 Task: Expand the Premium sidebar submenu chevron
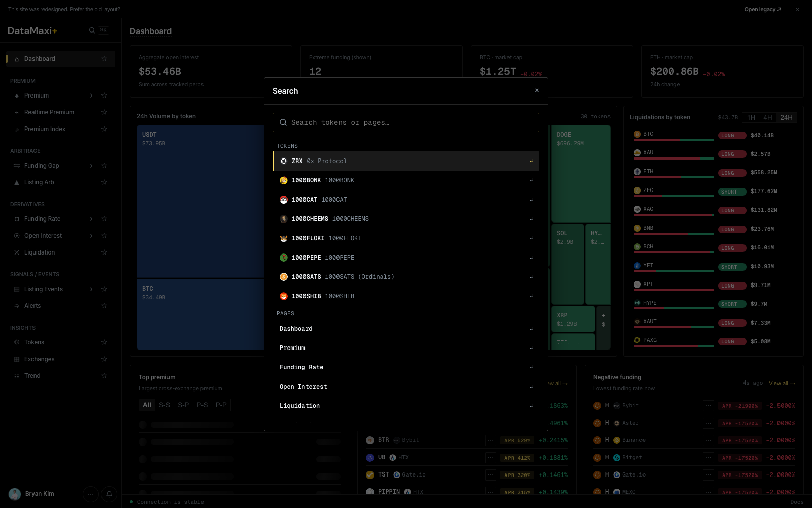click(x=91, y=96)
